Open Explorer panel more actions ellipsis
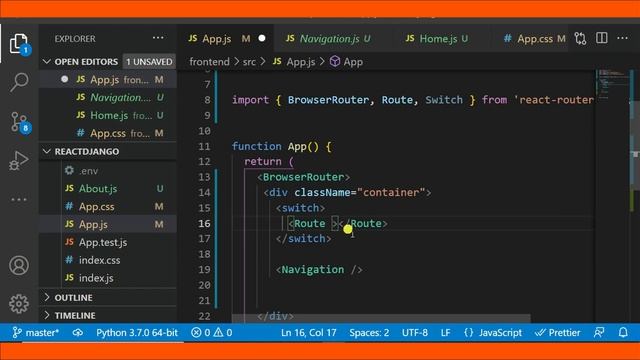The height and width of the screenshot is (360, 640). click(158, 38)
